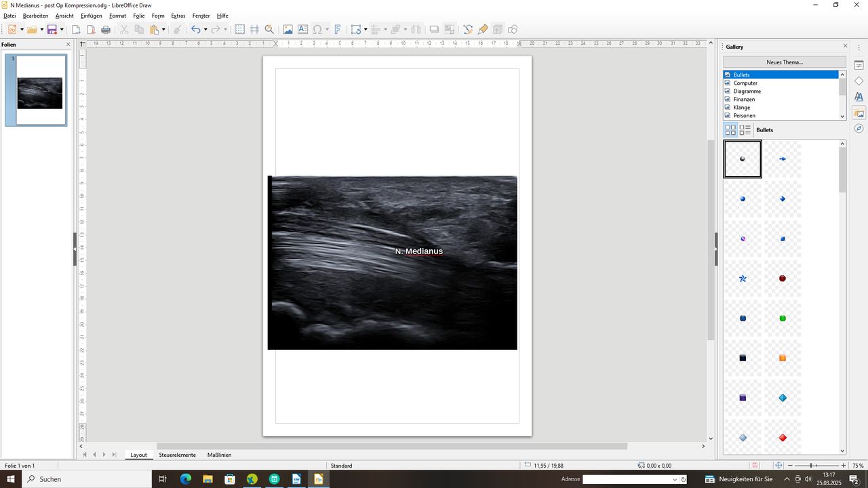868x488 pixels.
Task: Click the Neues Thema button
Action: click(784, 62)
